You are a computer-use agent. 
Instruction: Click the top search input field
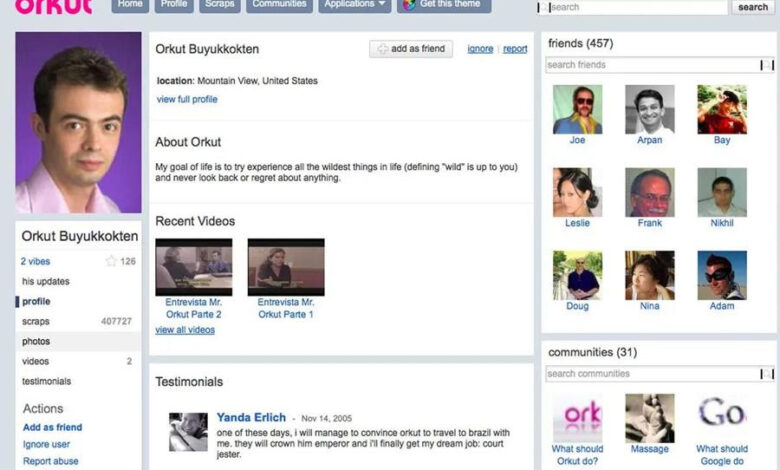(632, 7)
